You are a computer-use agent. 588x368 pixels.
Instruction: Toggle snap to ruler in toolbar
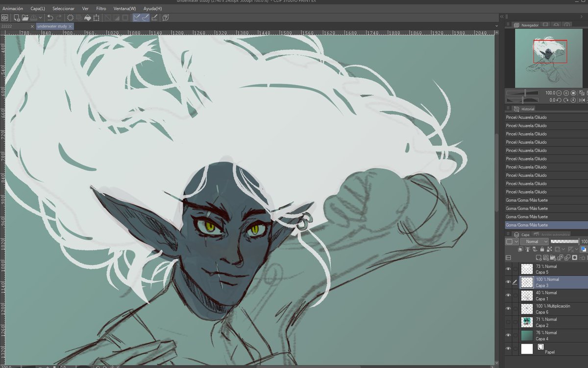point(137,18)
